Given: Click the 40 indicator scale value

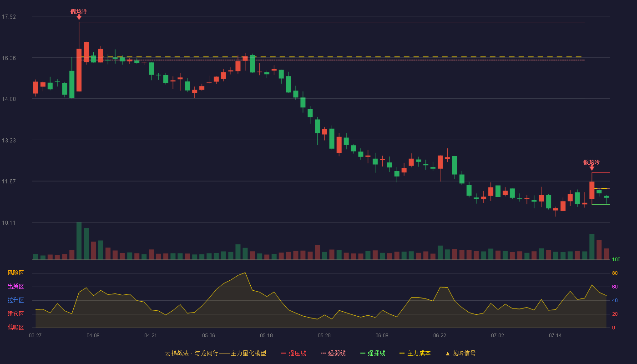Looking at the screenshot, I should [x=615, y=300].
